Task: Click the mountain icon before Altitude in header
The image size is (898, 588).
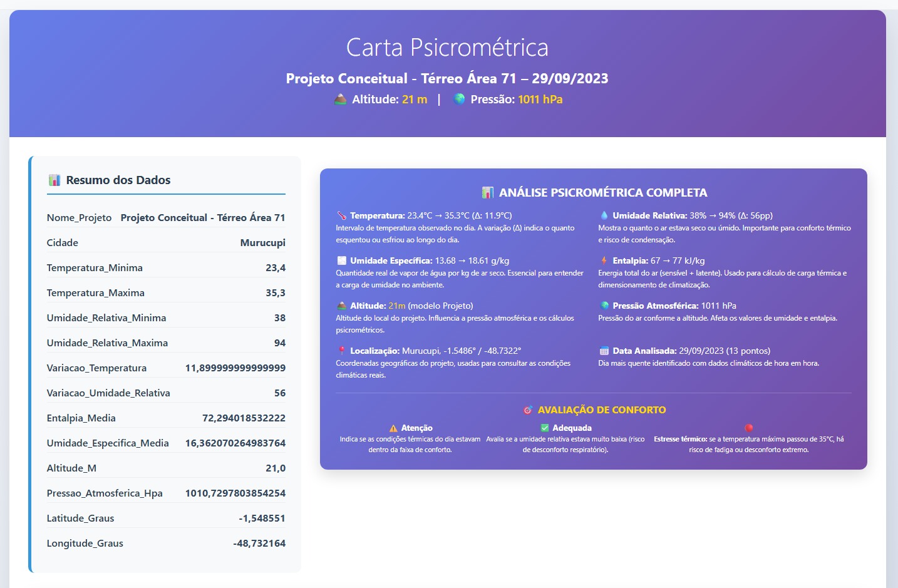Action: coord(339,98)
